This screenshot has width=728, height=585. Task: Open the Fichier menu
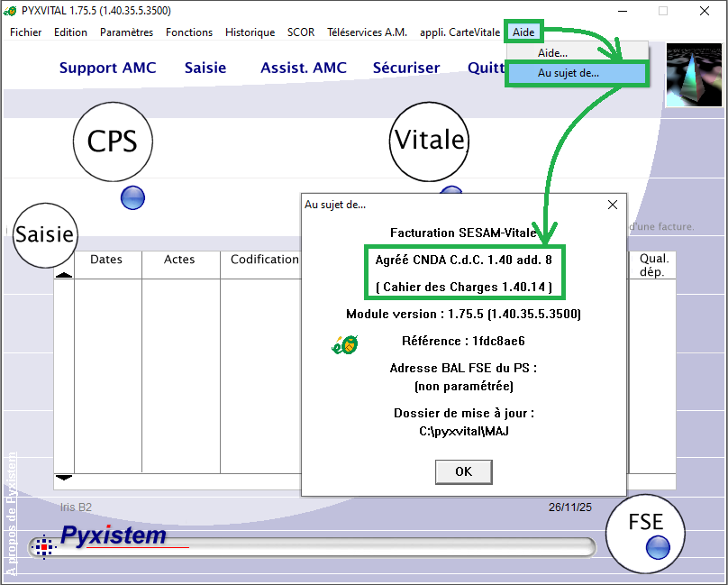26,32
